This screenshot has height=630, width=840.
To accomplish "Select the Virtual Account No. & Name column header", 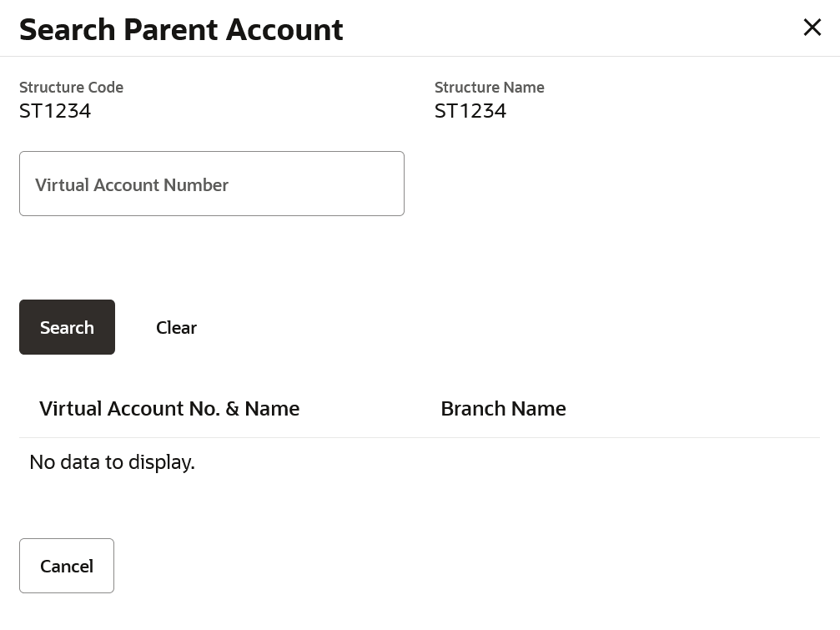I will pyautogui.click(x=169, y=408).
